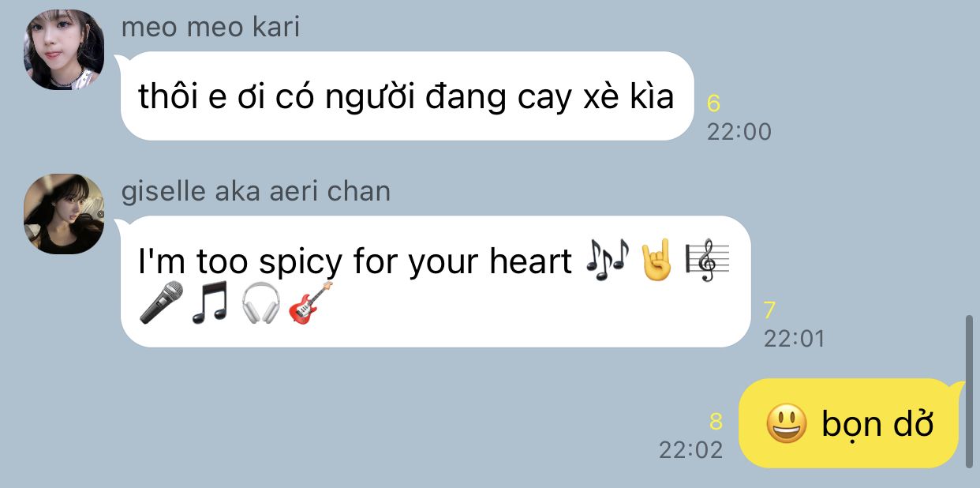Select the 'I'm too spicy' message bubble
The height and width of the screenshot is (488, 980).
coord(435,282)
